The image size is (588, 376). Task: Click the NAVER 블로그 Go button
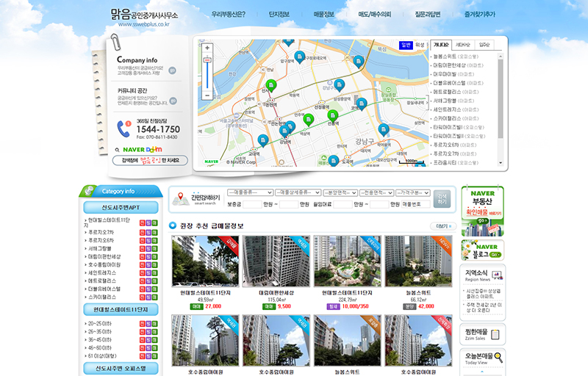pyautogui.click(x=495, y=254)
